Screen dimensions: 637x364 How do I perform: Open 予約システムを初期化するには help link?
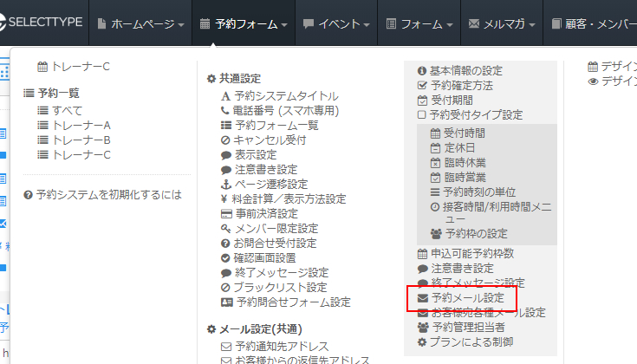click(108, 195)
